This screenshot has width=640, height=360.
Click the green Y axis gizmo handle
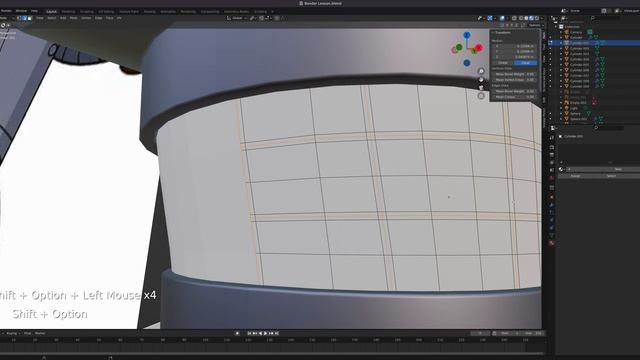point(459,47)
